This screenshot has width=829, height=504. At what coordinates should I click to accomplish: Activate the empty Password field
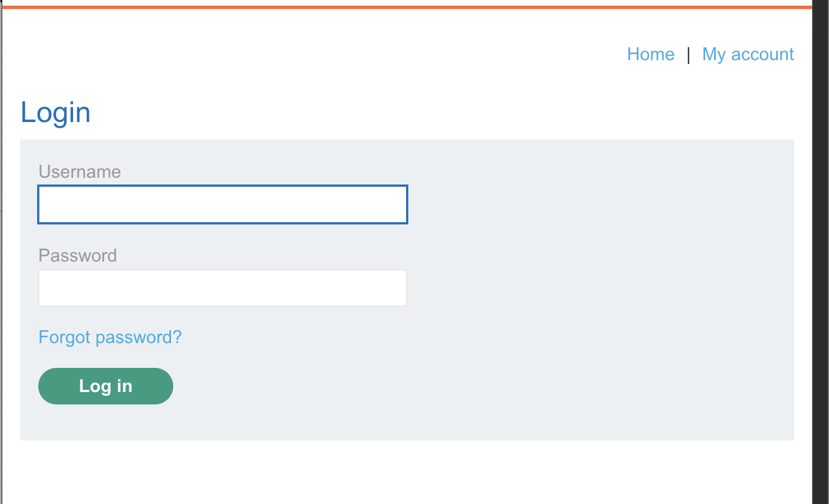pos(223,288)
